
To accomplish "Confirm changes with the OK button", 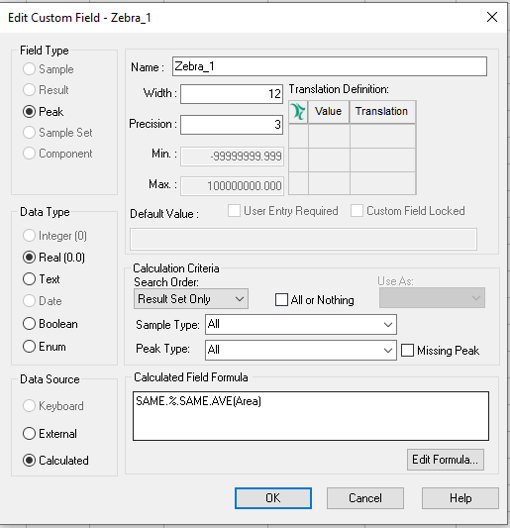I will point(273,498).
